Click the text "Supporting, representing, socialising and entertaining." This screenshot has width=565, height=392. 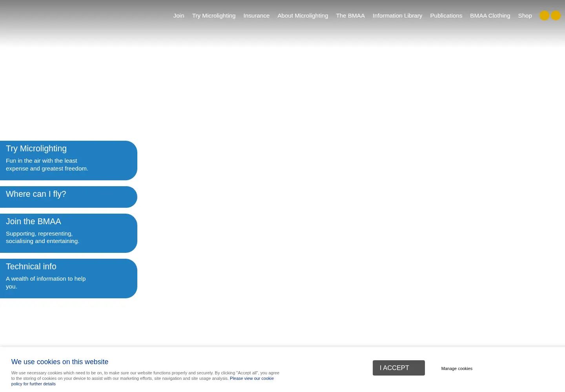point(42,237)
